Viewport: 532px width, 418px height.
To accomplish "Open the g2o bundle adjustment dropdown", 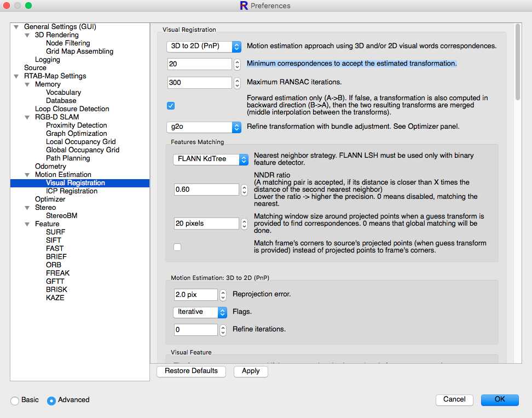I will click(x=204, y=127).
